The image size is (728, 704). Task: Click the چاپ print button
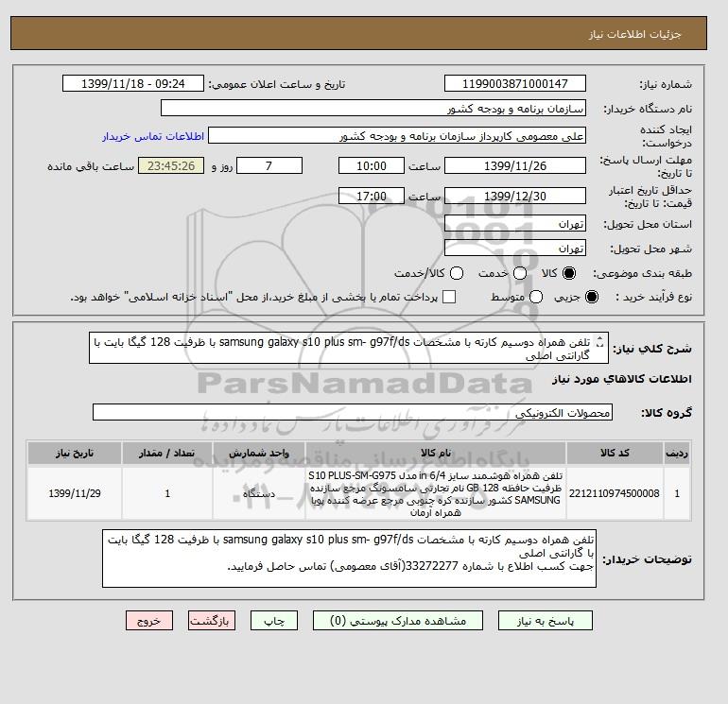point(274,621)
